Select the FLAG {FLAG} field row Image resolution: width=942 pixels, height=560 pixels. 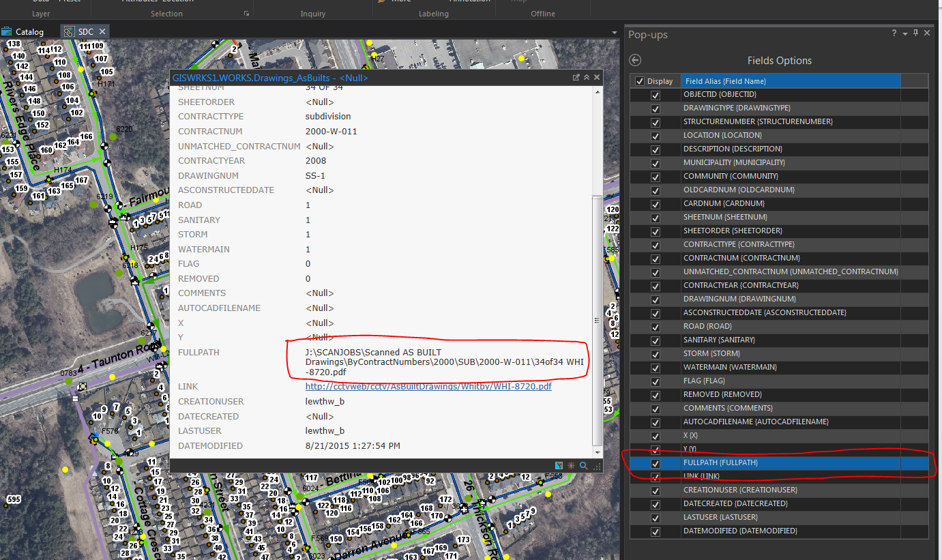click(x=778, y=381)
